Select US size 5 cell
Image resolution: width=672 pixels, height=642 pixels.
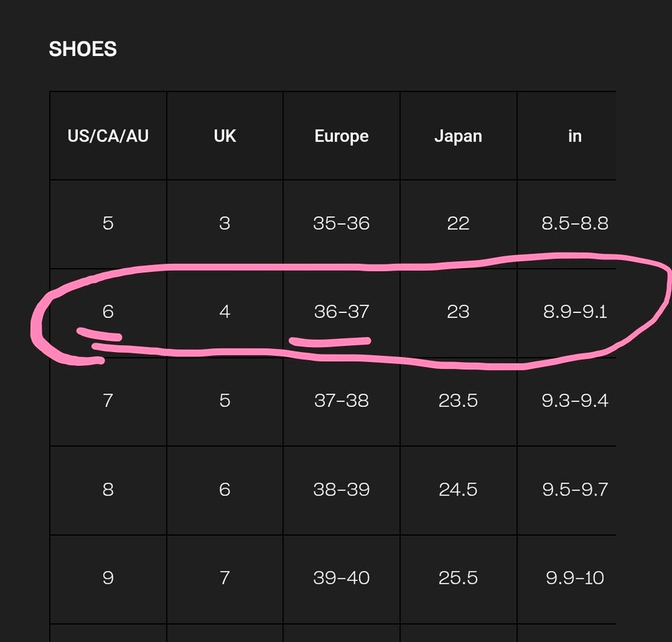108,223
